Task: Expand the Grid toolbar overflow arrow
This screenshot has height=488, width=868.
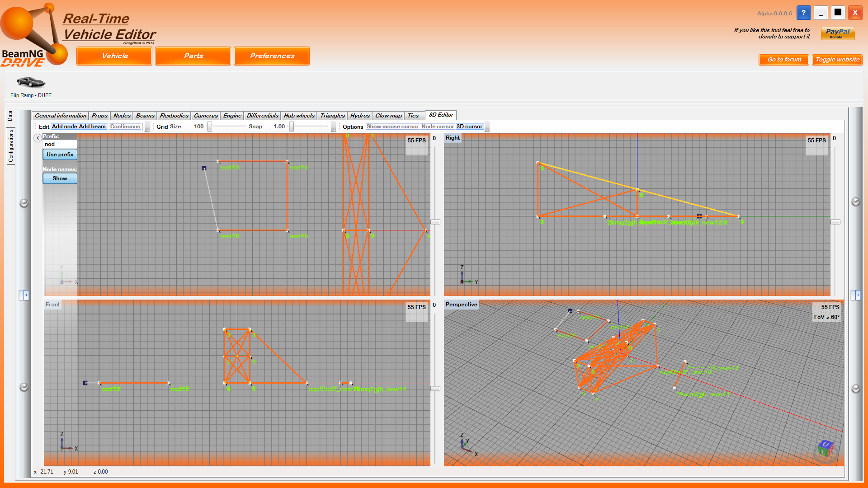Action: (334, 129)
